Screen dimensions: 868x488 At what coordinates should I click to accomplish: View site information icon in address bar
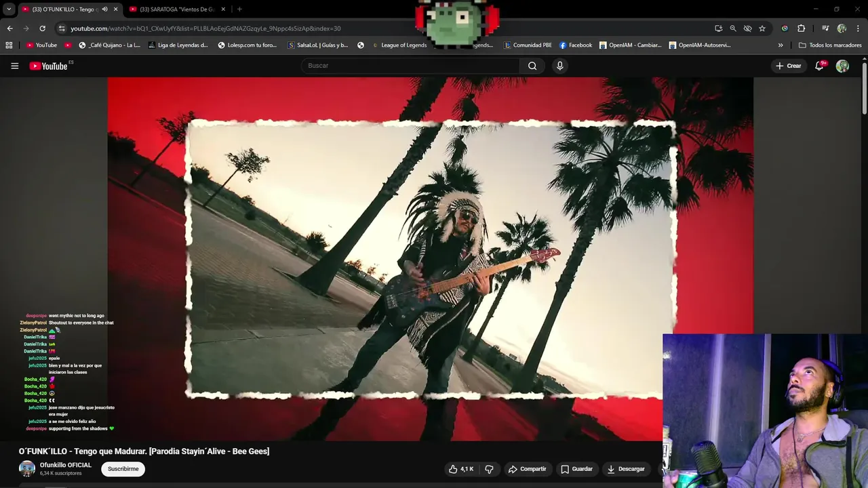click(62, 28)
